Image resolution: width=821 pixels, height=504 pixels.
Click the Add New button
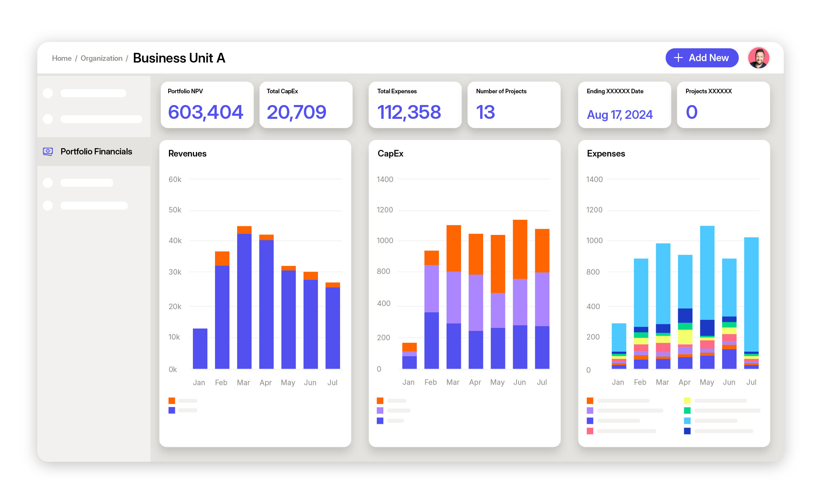point(702,58)
